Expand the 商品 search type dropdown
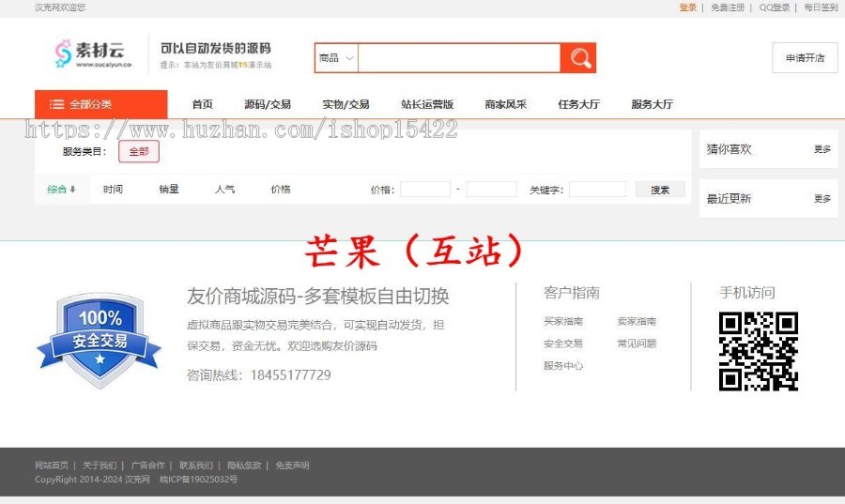The image size is (845, 504). click(x=336, y=58)
